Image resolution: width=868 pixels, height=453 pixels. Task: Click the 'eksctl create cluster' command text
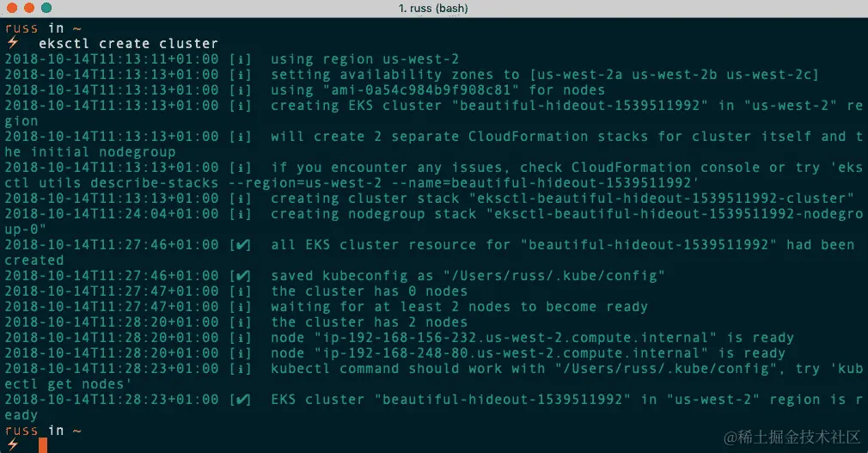[x=128, y=43]
